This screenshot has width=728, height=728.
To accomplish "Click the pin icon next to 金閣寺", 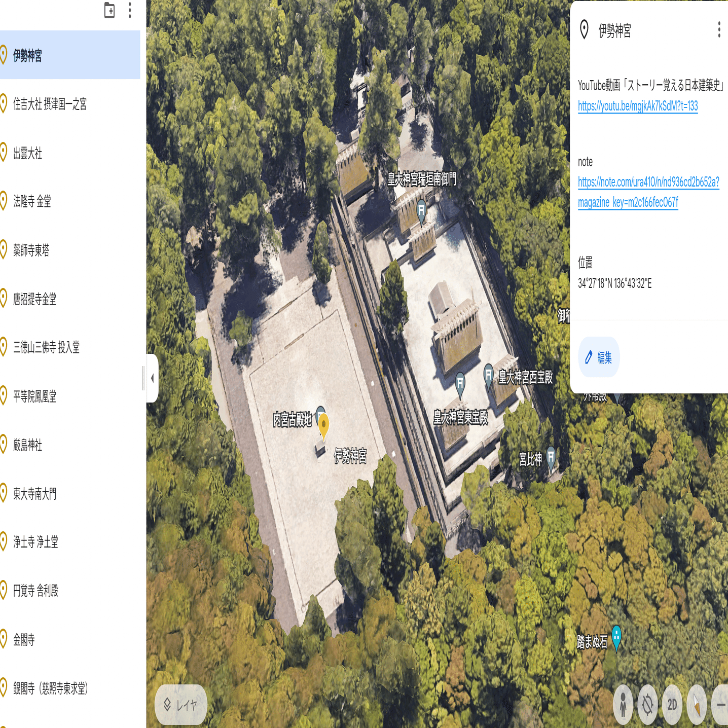I will click(3, 639).
